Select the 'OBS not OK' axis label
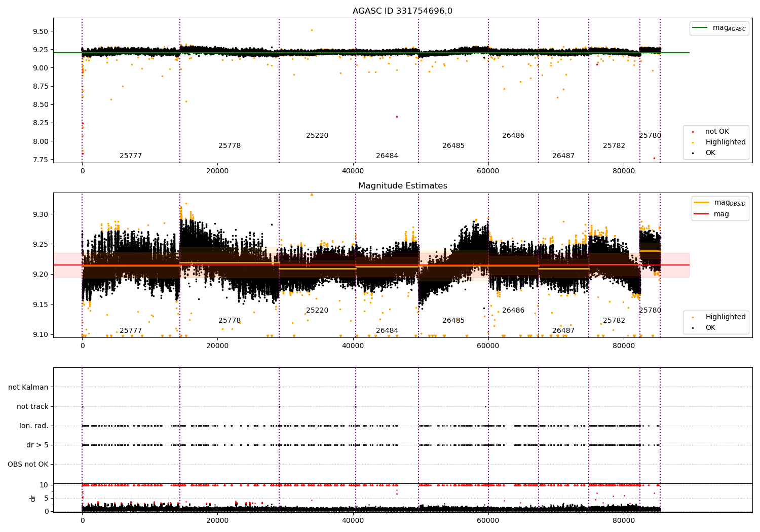 tap(28, 464)
